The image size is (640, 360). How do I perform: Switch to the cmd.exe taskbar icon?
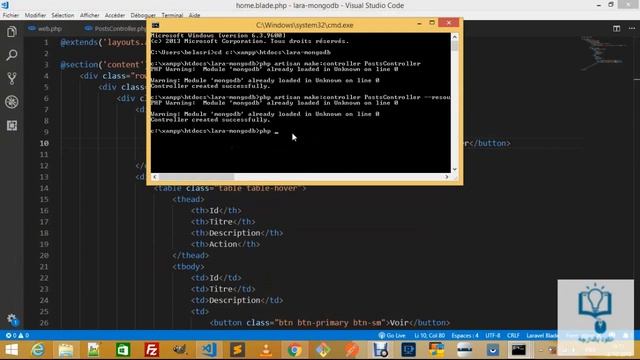[x=519, y=350]
